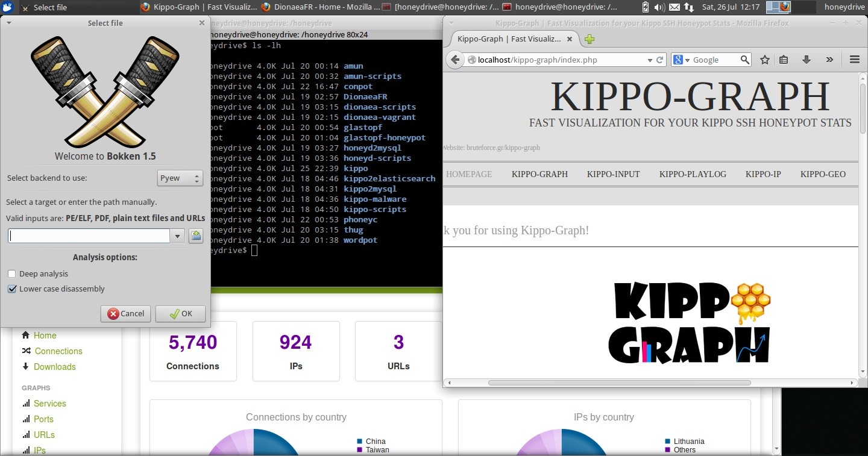Click the Firefox vertical scrollbar thumb
The width and height of the screenshot is (868, 456).
point(863,110)
